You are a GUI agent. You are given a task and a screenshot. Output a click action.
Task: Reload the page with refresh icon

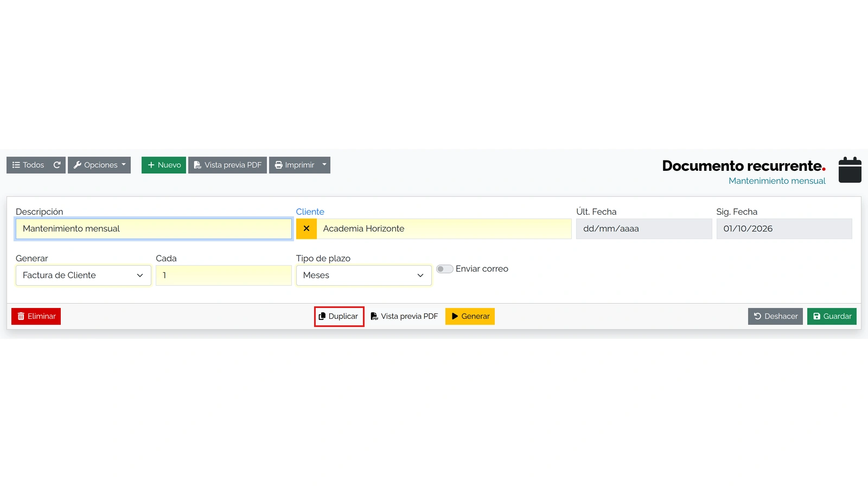(x=57, y=165)
